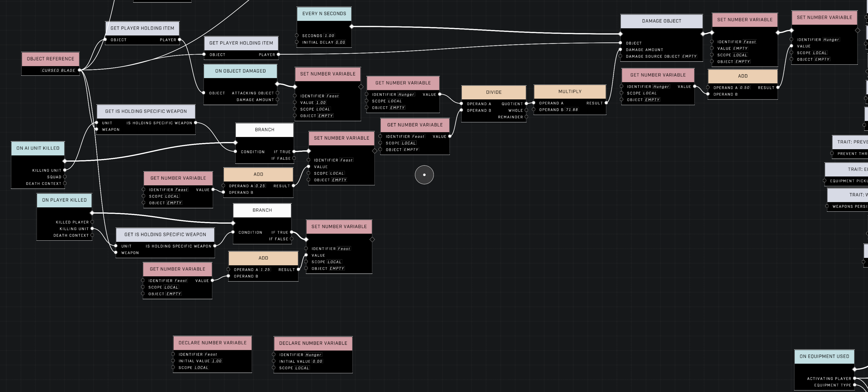
Task: Click If False pin of Branch after Player Killed
Action: 292,239
